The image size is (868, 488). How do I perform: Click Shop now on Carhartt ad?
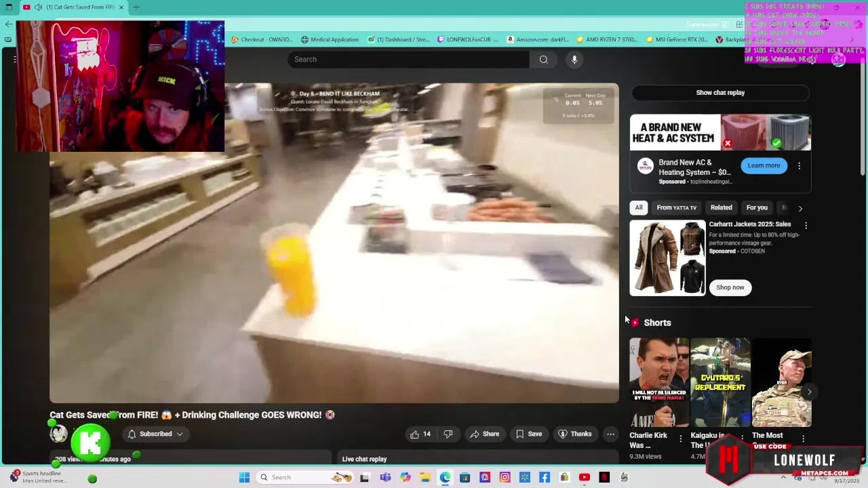pos(730,287)
